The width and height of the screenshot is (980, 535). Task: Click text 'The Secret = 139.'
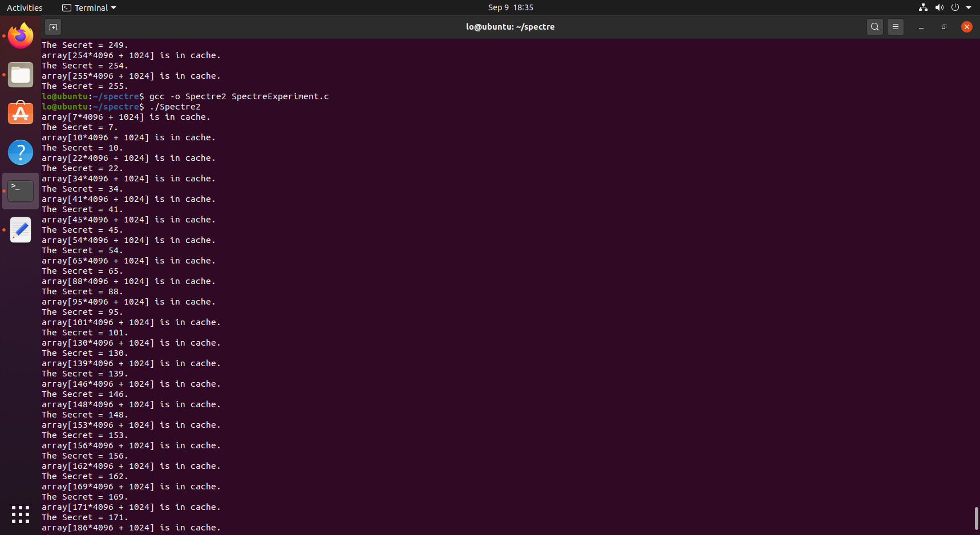click(85, 374)
